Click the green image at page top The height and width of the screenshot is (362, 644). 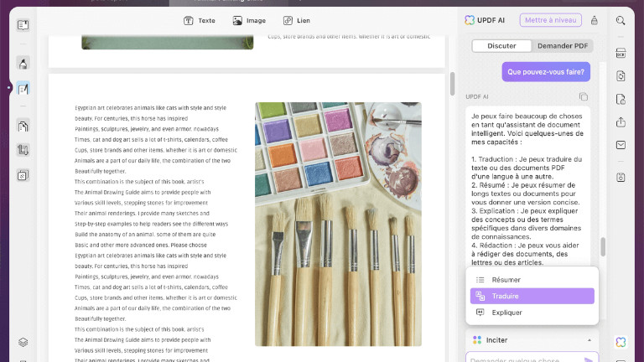[167, 42]
